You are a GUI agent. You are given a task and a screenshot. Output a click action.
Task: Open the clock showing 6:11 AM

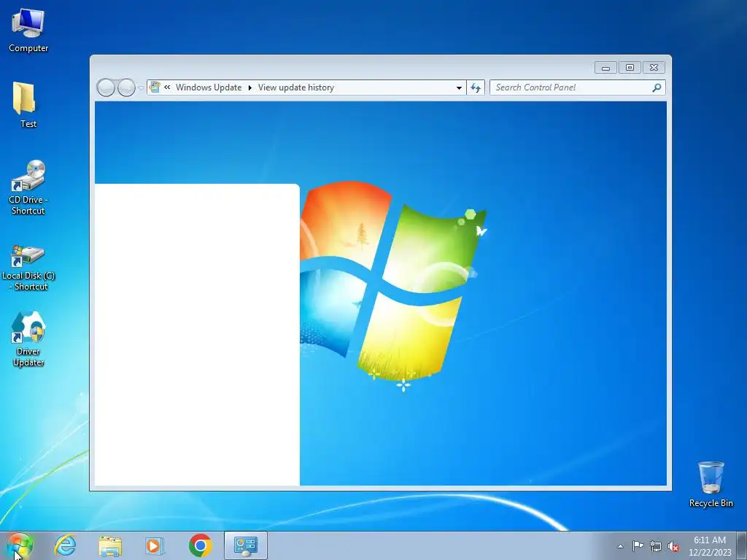[x=710, y=545]
